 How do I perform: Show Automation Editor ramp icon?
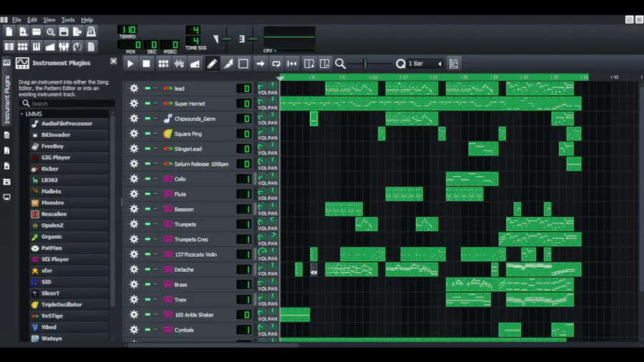[x=50, y=47]
